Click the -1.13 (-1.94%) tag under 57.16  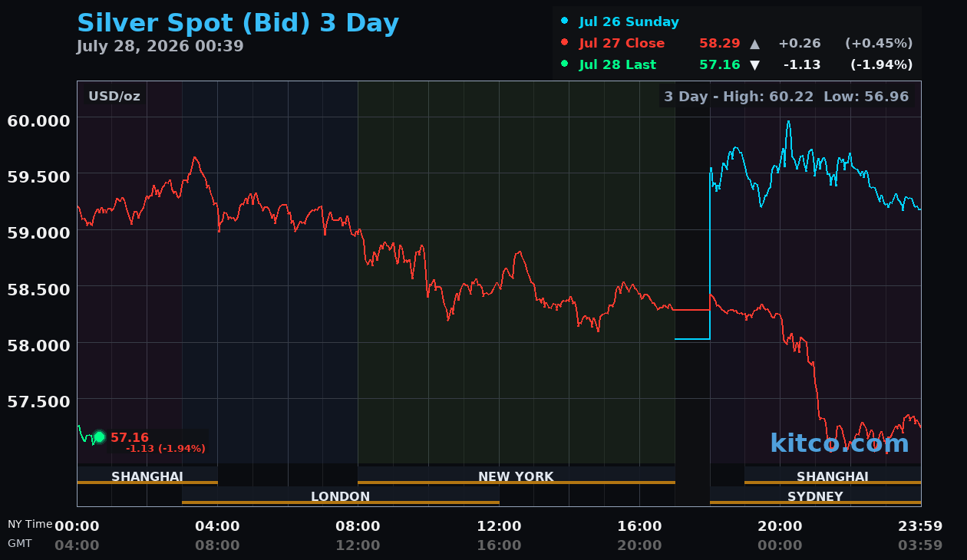(166, 449)
